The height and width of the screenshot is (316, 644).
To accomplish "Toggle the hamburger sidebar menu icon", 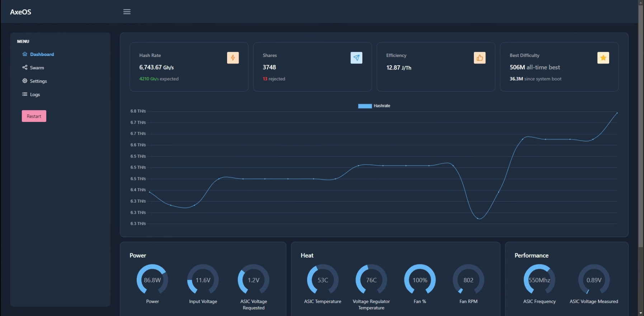I will click(x=127, y=11).
